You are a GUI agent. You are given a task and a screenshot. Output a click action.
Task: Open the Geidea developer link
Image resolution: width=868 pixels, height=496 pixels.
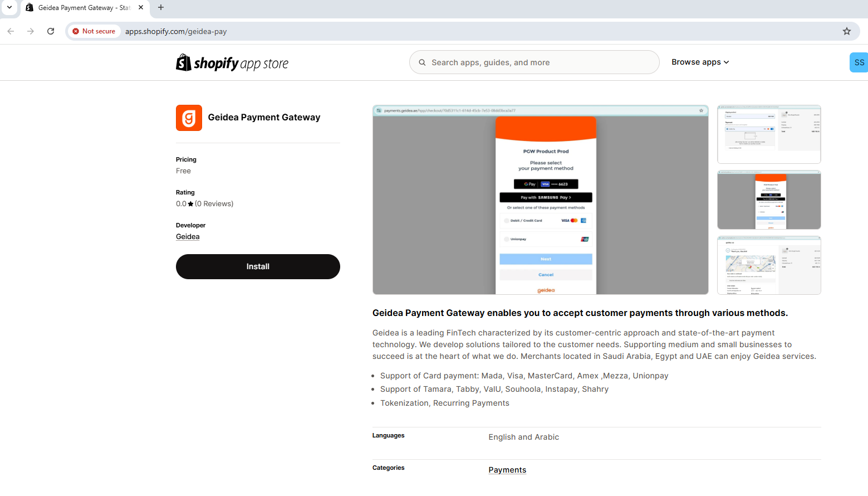[x=188, y=236]
